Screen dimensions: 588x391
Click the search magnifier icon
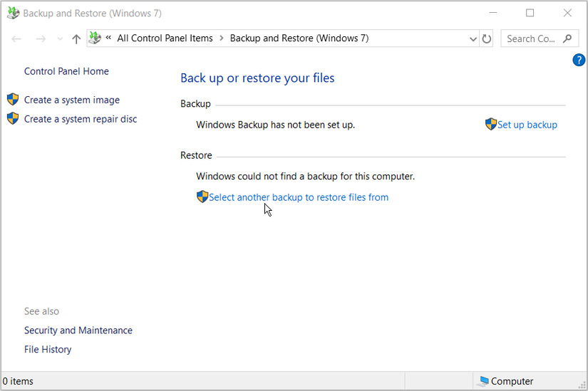pos(567,38)
